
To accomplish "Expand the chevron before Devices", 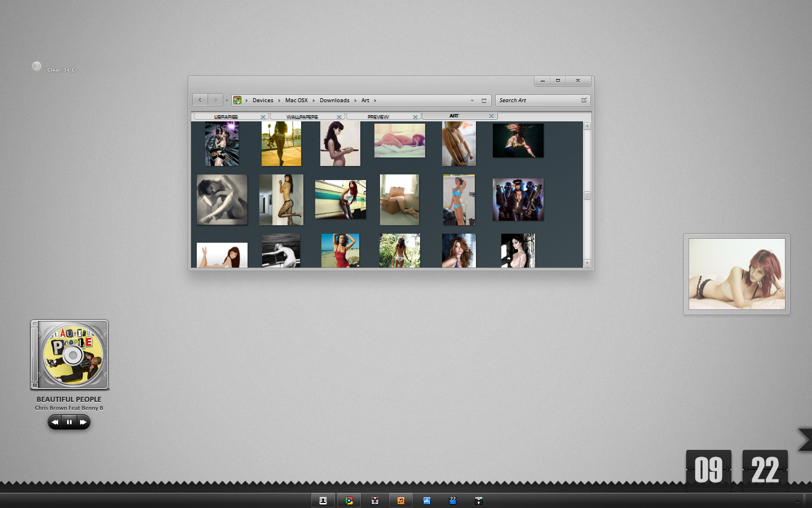I will (246, 100).
